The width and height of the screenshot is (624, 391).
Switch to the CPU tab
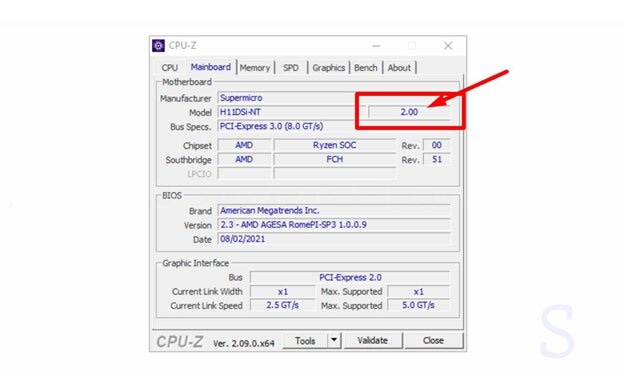(x=170, y=68)
